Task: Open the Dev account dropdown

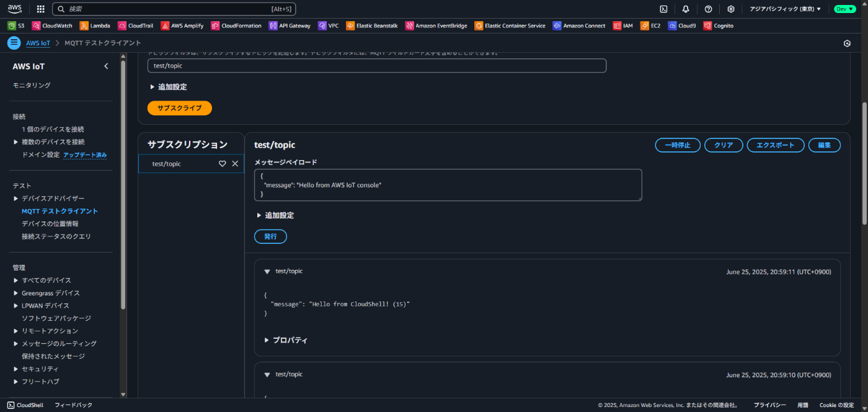Action: [845, 9]
